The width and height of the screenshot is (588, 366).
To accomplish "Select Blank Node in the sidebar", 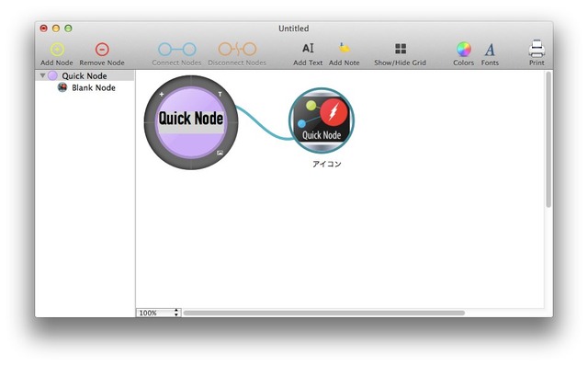I will 94,87.
